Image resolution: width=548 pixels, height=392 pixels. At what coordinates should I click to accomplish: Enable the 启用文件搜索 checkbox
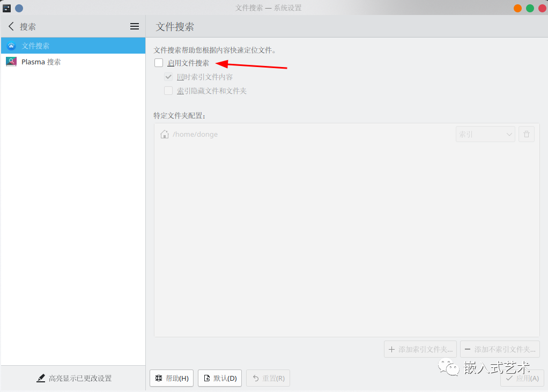(158, 63)
